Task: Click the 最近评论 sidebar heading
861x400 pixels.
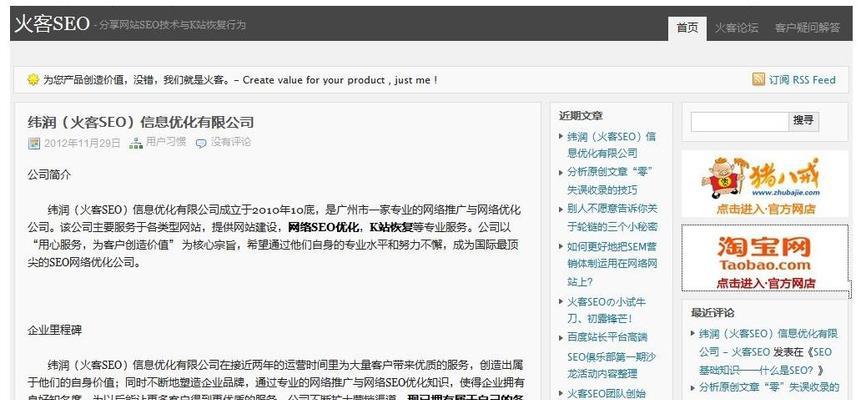Action: pos(712,313)
